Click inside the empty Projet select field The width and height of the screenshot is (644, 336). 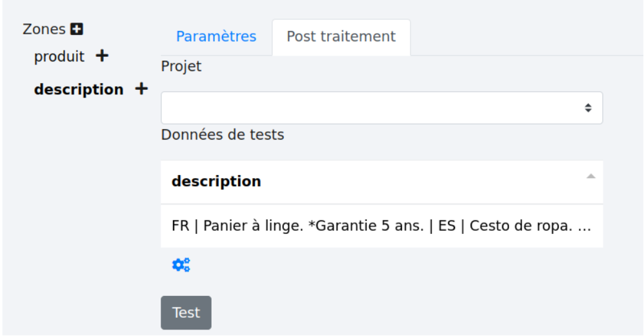pos(368,108)
